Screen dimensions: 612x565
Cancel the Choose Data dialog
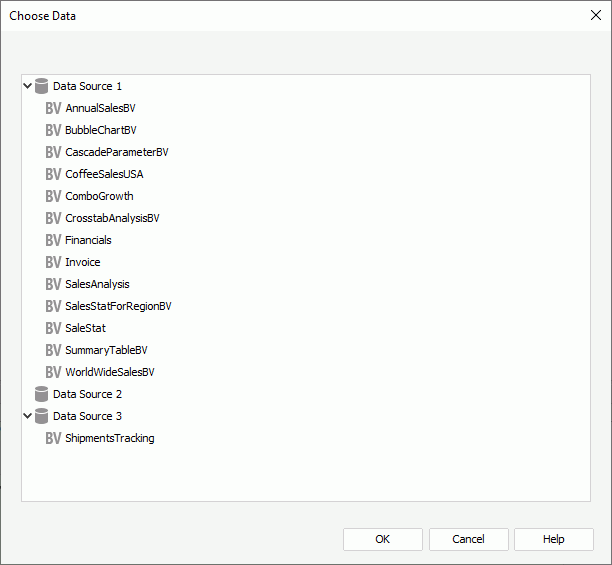[x=468, y=539]
